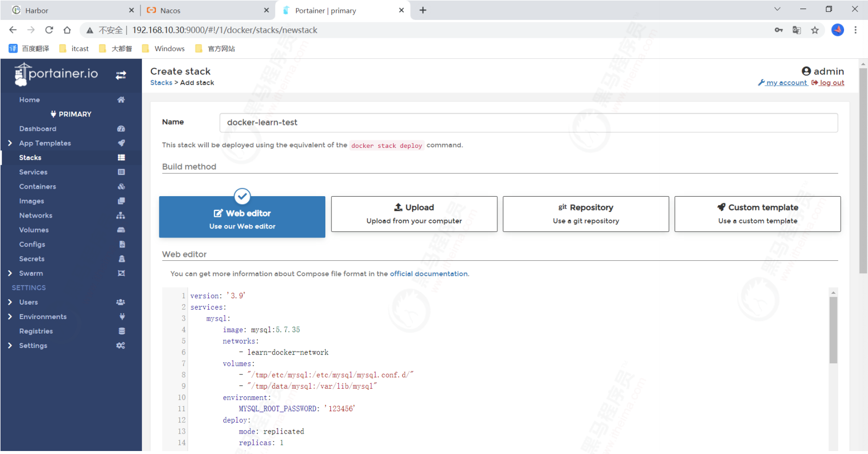Open the translate page icon in address bar
This screenshot has height=454, width=868.
[797, 30]
